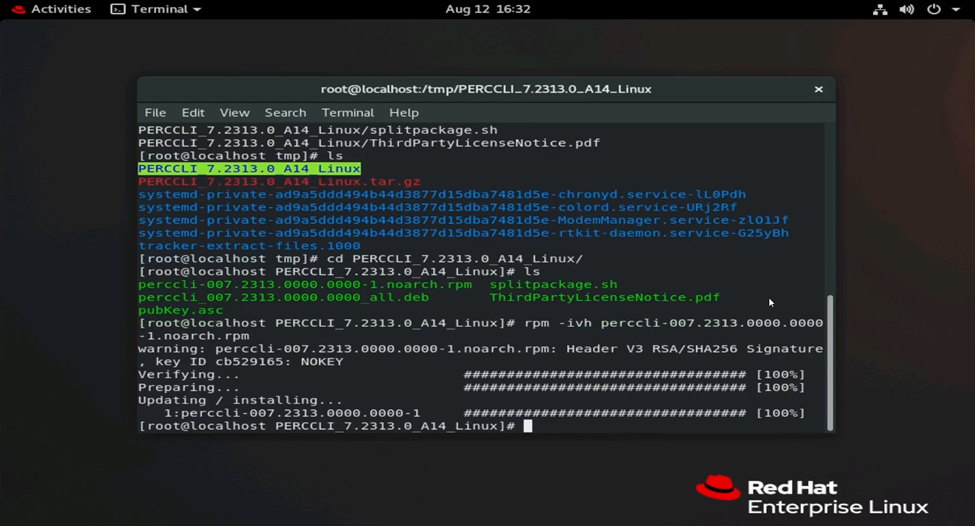Close the terminal window
The width and height of the screenshot is (975, 526).
[819, 90]
